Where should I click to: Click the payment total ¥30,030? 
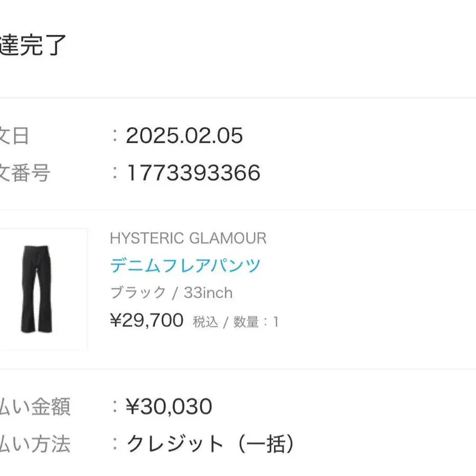[x=169, y=407]
